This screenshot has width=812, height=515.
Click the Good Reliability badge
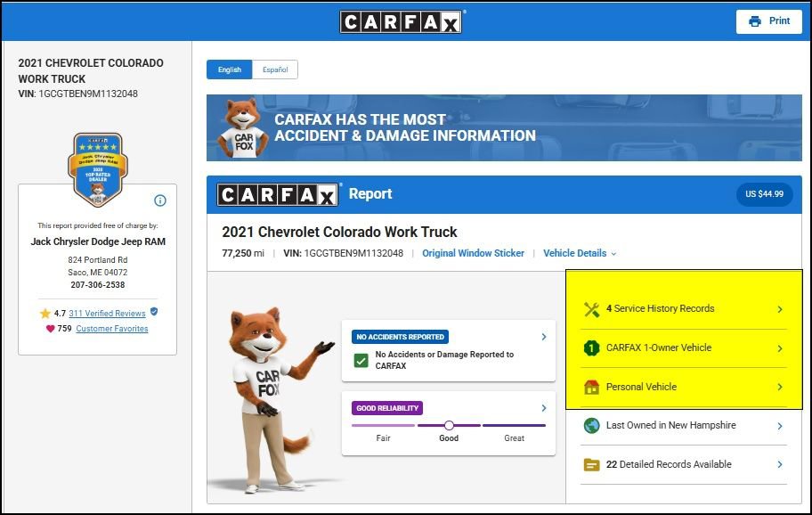coord(387,408)
